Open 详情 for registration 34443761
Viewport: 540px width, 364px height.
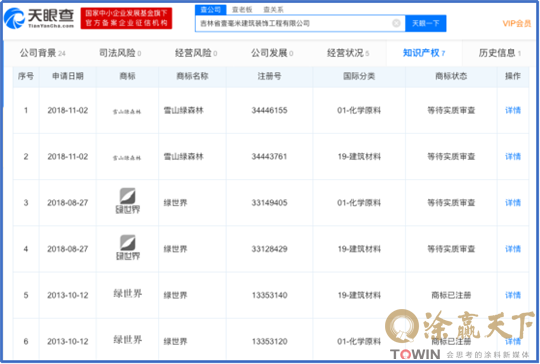(x=513, y=157)
